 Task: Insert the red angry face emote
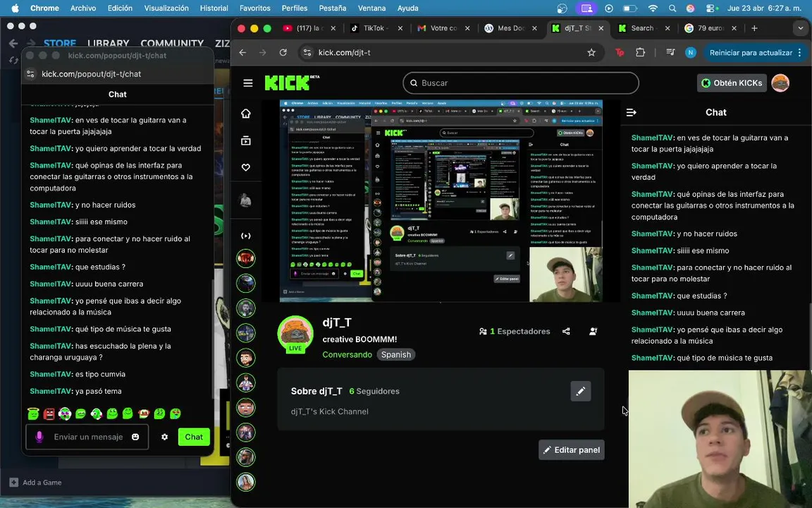(49, 413)
